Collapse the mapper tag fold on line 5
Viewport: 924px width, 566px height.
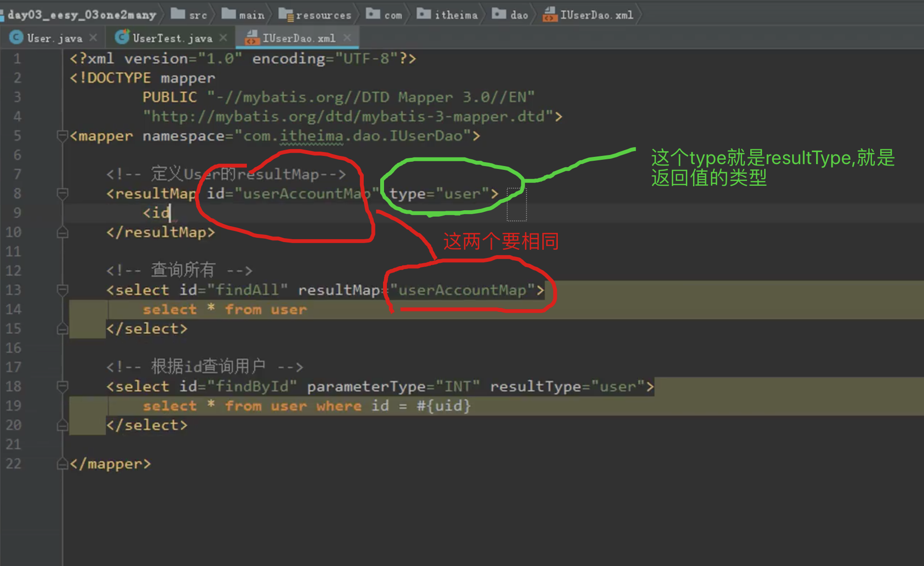[62, 136]
